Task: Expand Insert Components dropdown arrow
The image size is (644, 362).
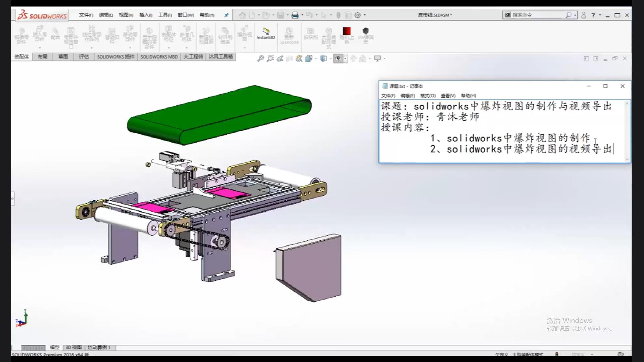Action: pos(40,48)
